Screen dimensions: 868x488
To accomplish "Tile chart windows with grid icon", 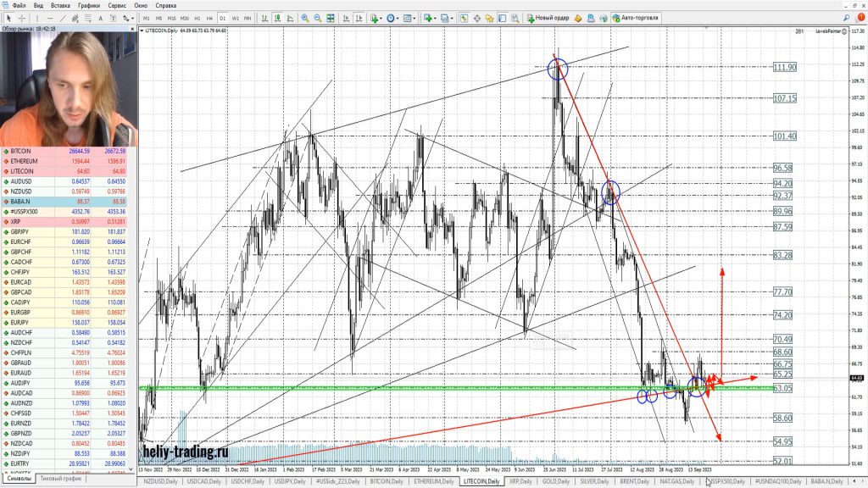I will coord(331,18).
